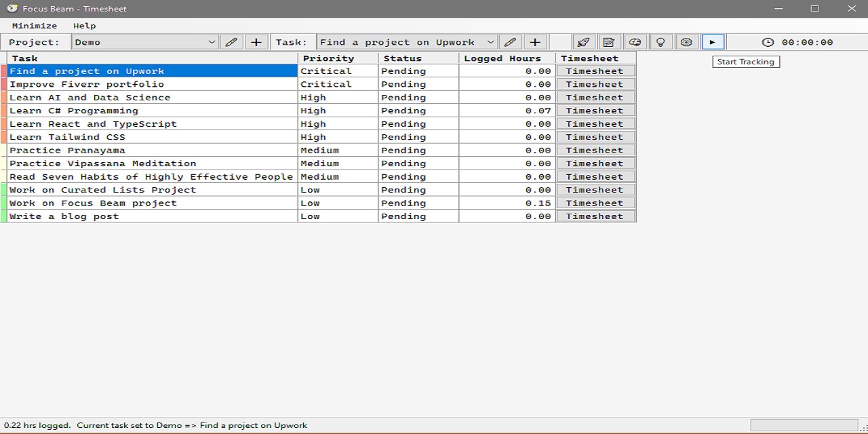This screenshot has width=868, height=434.
Task: Select the 'Write a blog post' task
Action: coord(152,216)
